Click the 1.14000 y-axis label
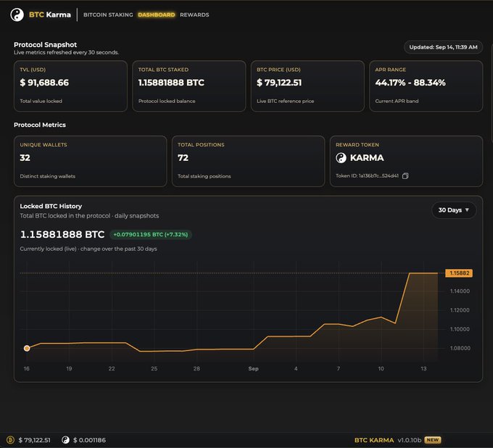The image size is (493, 448). [460, 291]
